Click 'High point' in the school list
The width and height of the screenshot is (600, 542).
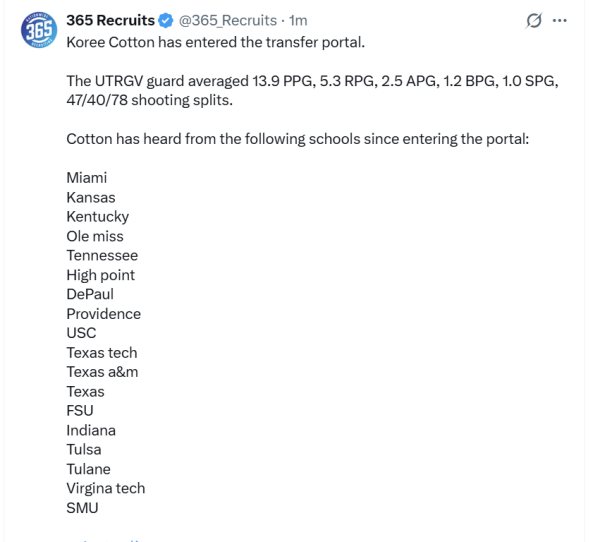[x=100, y=275]
